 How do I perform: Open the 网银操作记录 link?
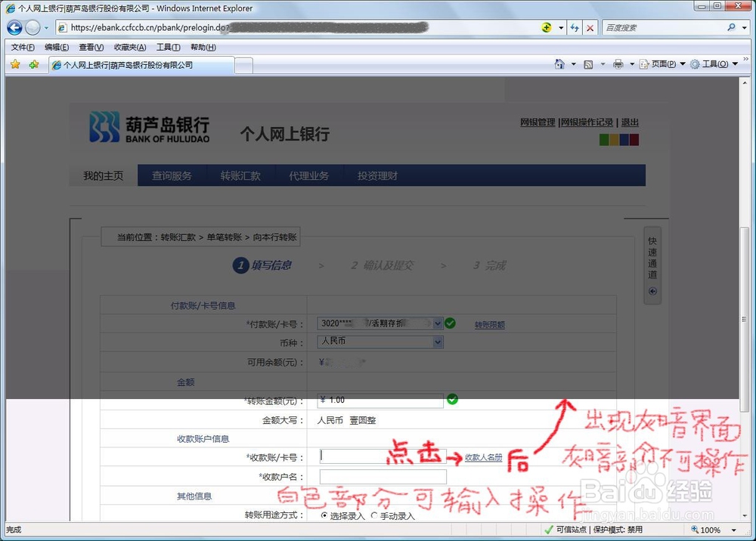coord(587,122)
